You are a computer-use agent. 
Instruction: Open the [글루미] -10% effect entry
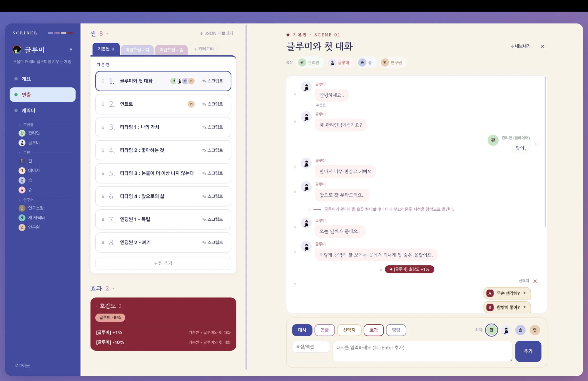point(163,342)
